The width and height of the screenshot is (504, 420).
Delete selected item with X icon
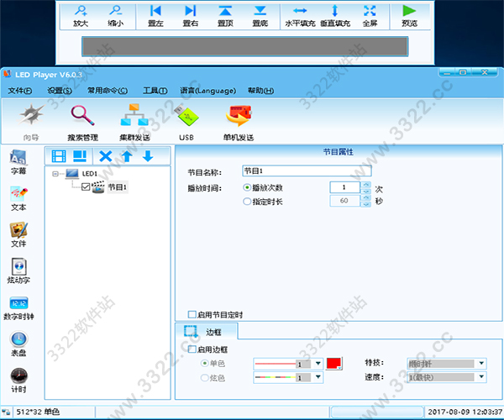(x=106, y=156)
